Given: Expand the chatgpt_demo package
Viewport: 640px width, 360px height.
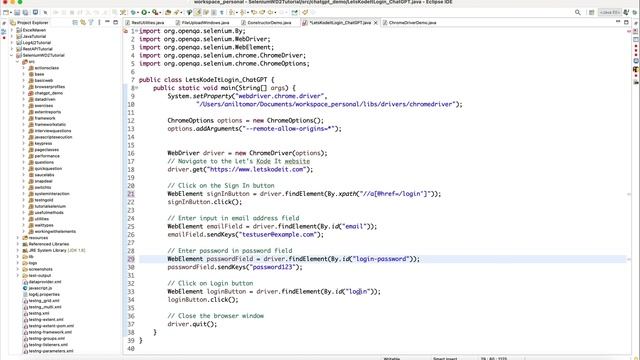Looking at the screenshot, I should [x=24, y=93].
